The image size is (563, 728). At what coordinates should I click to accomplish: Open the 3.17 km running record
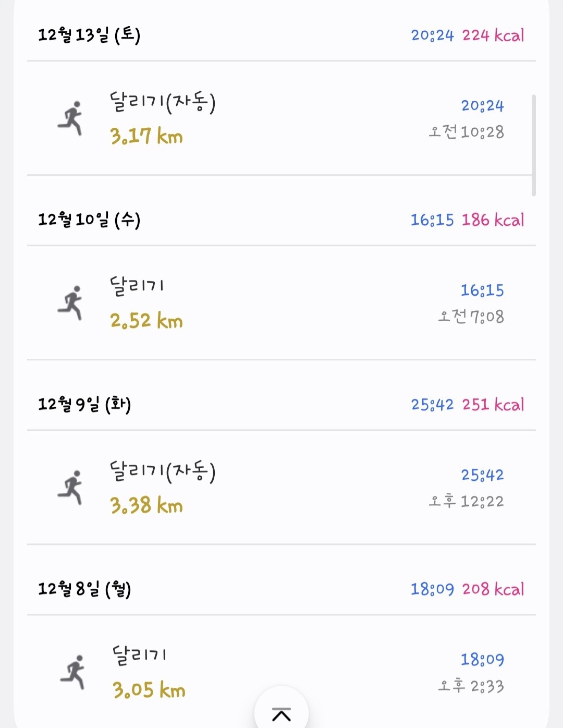point(146,137)
